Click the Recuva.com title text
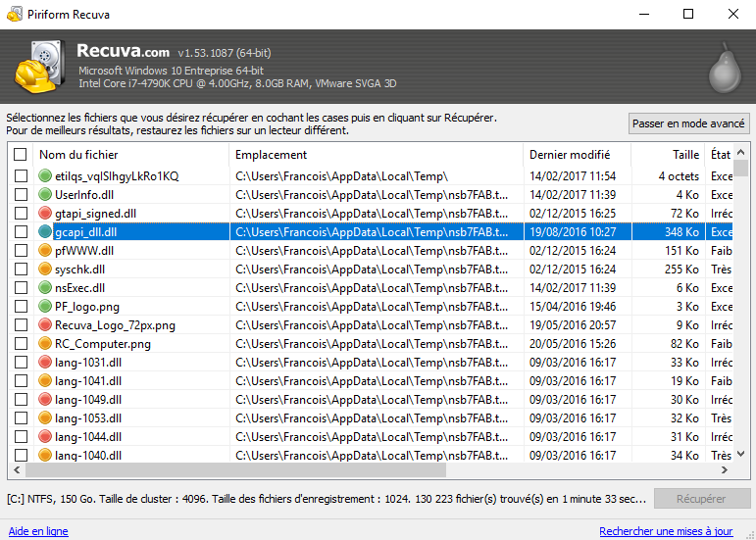 123,51
